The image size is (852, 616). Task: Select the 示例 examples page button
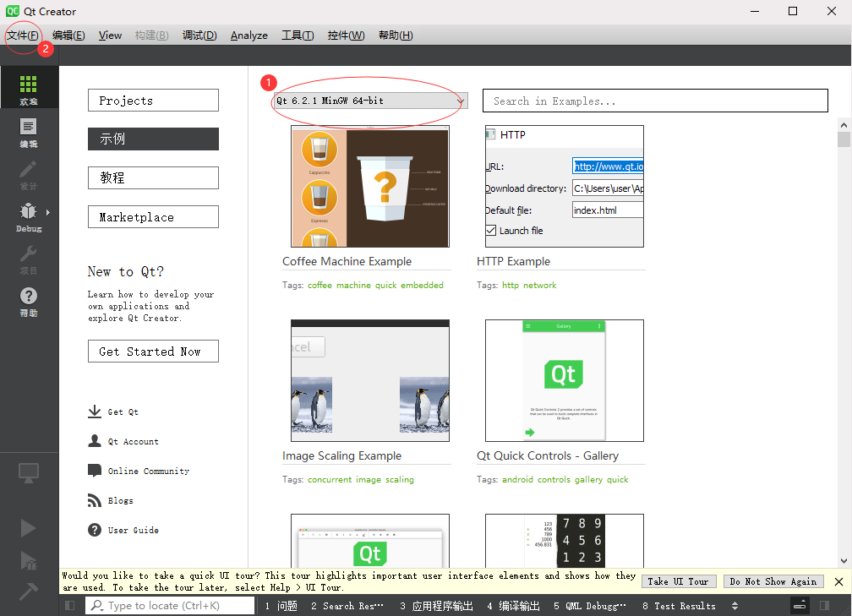click(153, 139)
